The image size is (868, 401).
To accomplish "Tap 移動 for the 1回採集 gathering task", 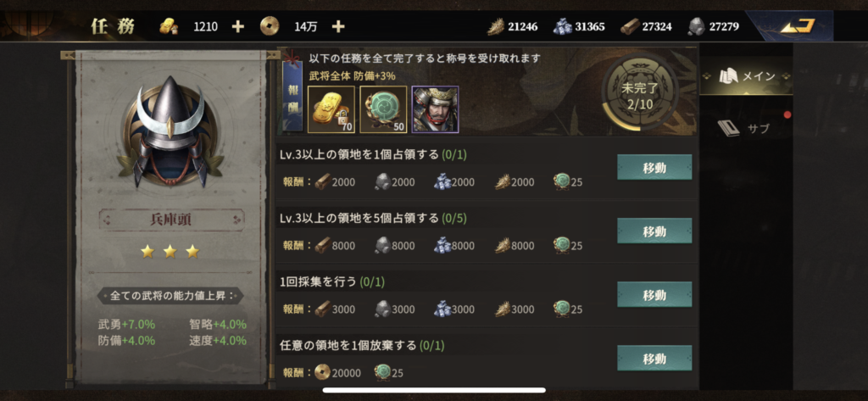I will point(654,295).
